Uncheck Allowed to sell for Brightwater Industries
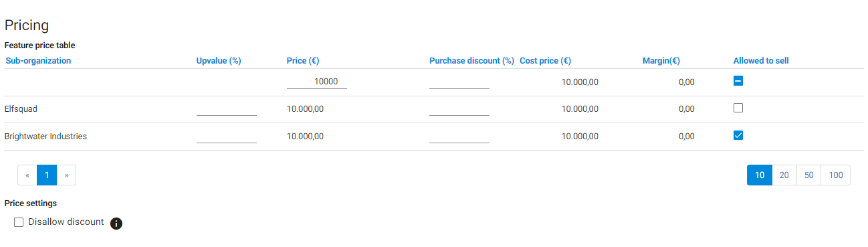This screenshot has width=868, height=247. pyautogui.click(x=738, y=135)
